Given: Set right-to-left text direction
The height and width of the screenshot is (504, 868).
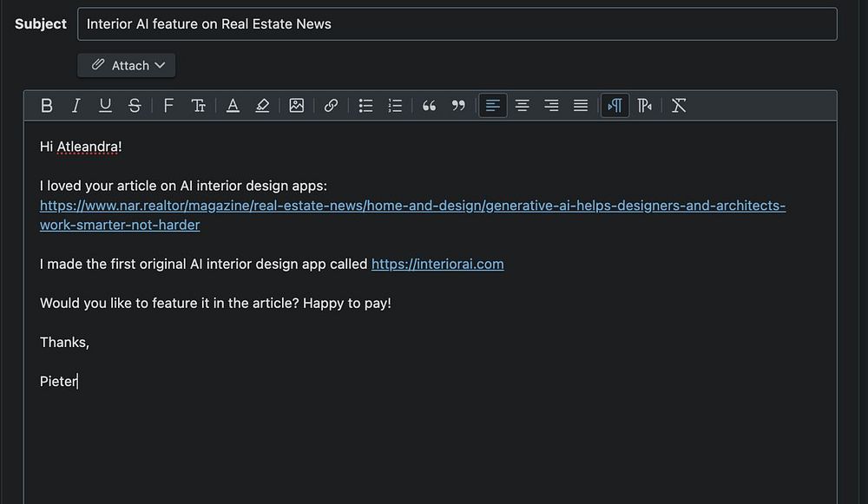Looking at the screenshot, I should pyautogui.click(x=644, y=106).
